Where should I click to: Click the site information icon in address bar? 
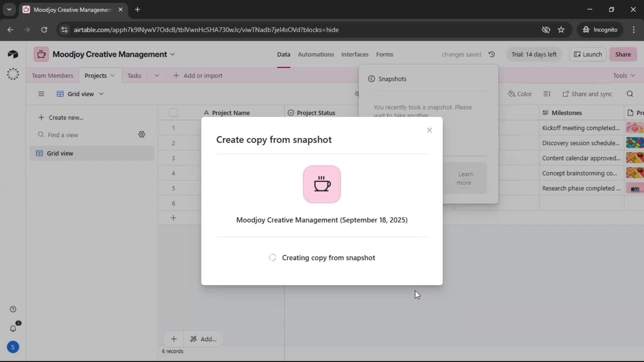(x=64, y=29)
